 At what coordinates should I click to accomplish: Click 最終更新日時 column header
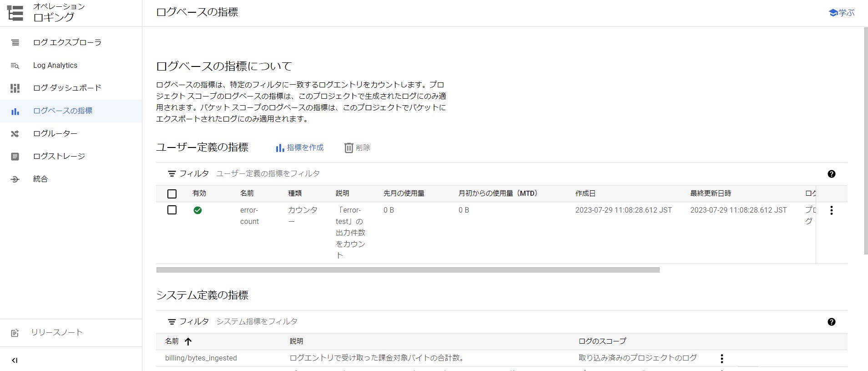(x=711, y=193)
